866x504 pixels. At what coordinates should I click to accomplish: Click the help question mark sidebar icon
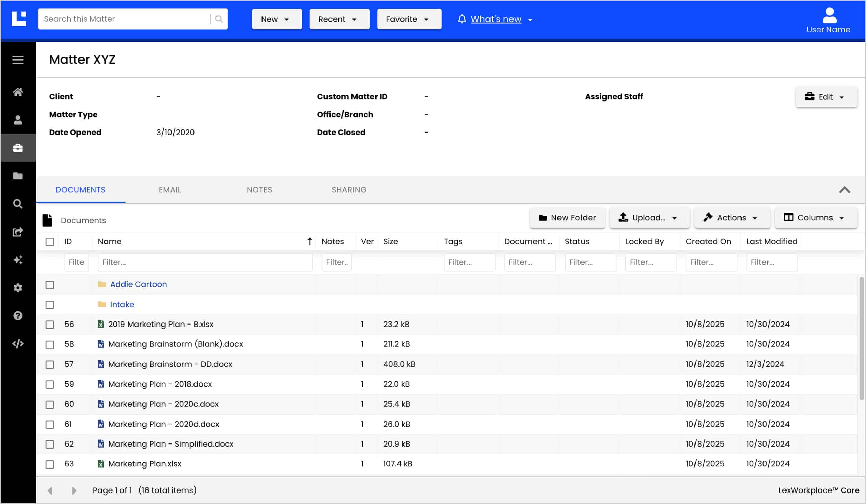[x=18, y=315]
